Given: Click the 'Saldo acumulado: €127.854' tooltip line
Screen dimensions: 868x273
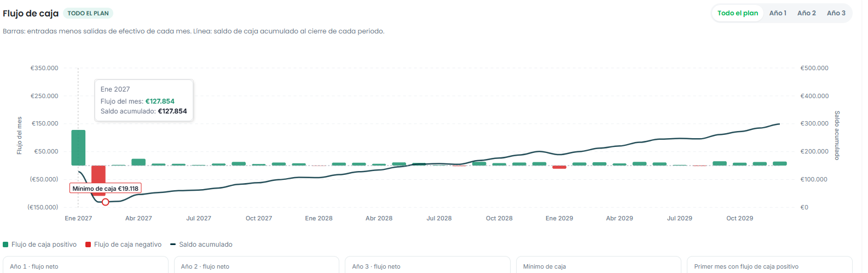Looking at the screenshot, I should point(144,111).
